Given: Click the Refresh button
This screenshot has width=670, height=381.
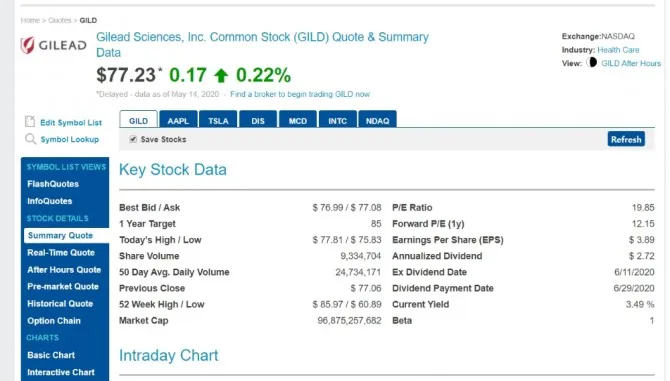Looking at the screenshot, I should coord(626,139).
